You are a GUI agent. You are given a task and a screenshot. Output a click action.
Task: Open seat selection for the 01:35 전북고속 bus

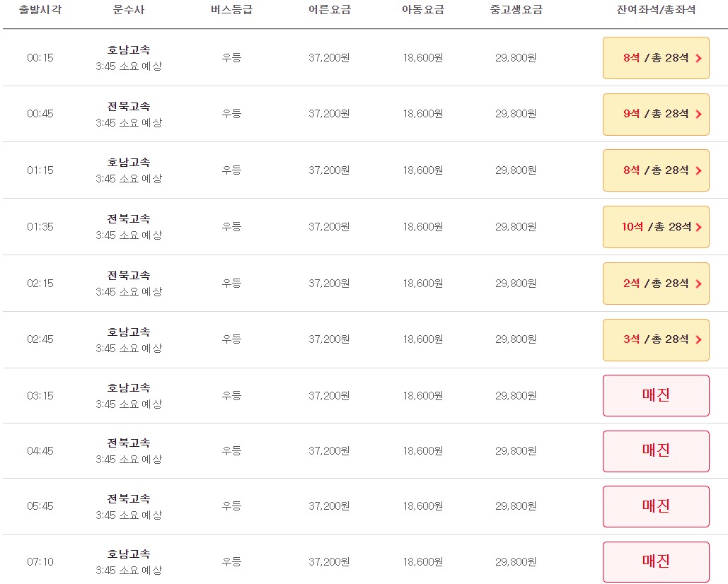coord(655,227)
